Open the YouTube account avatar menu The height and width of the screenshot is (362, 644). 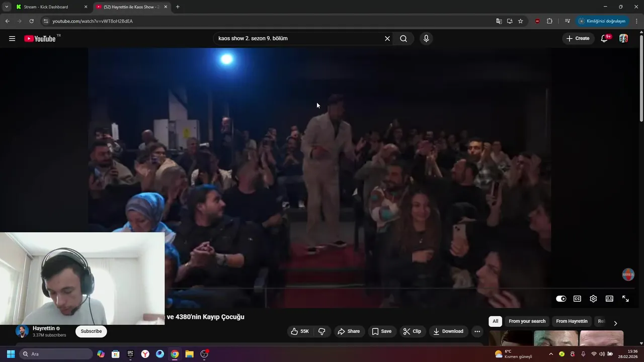pos(623,39)
